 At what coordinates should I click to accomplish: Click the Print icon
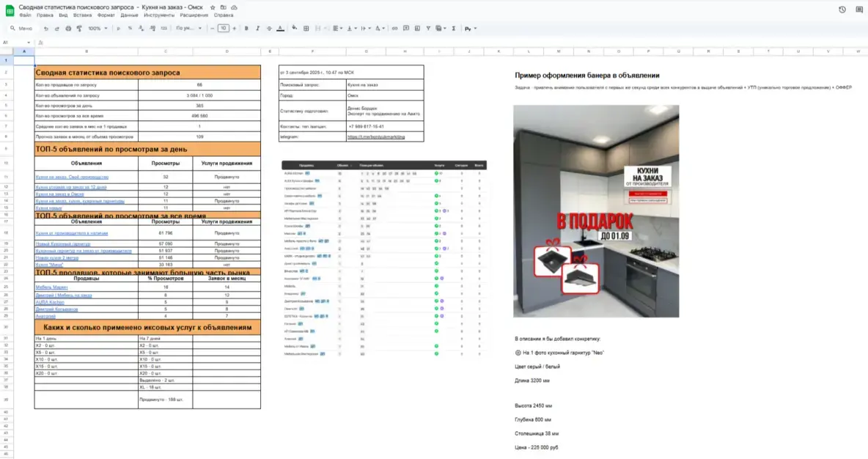[x=68, y=29]
